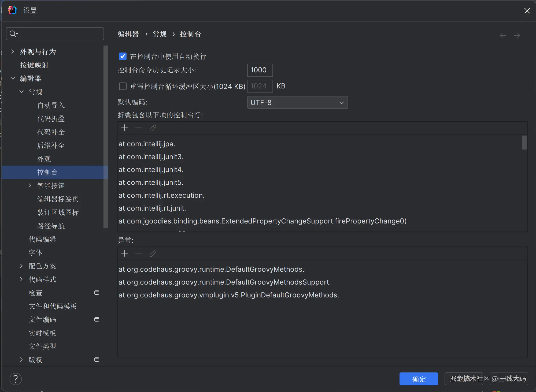This screenshot has height=392, width=536.
Task: Click the remove (−) icon in exceptions toolbar
Action: pyautogui.click(x=139, y=253)
